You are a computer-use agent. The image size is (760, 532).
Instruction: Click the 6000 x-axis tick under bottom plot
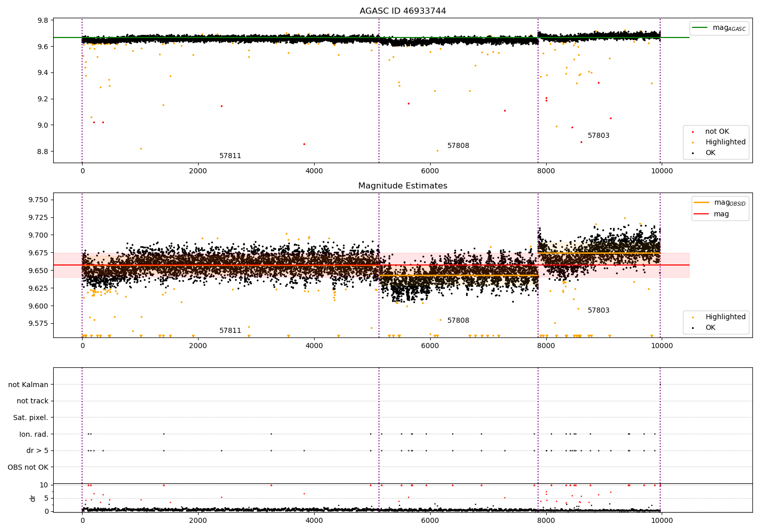(430, 521)
